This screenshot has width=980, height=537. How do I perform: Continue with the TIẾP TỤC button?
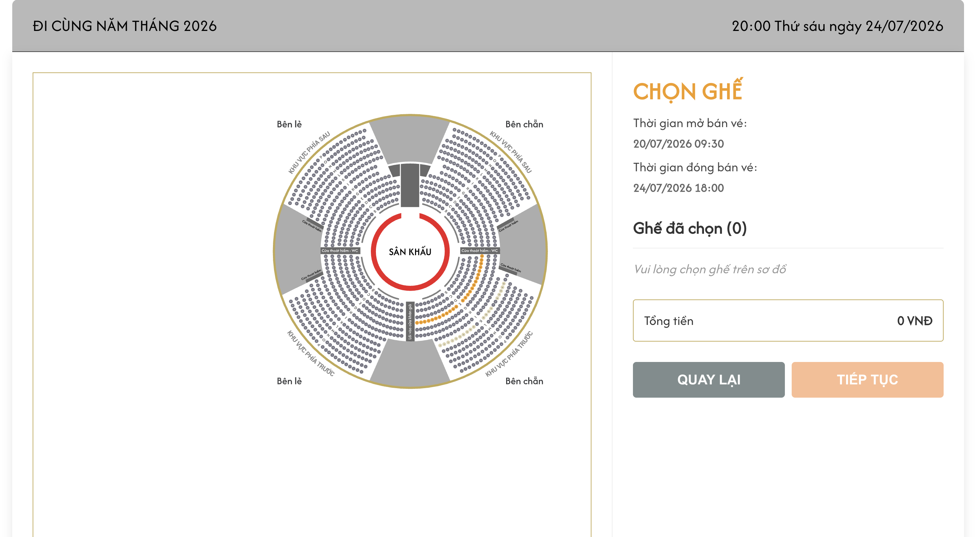867,380
